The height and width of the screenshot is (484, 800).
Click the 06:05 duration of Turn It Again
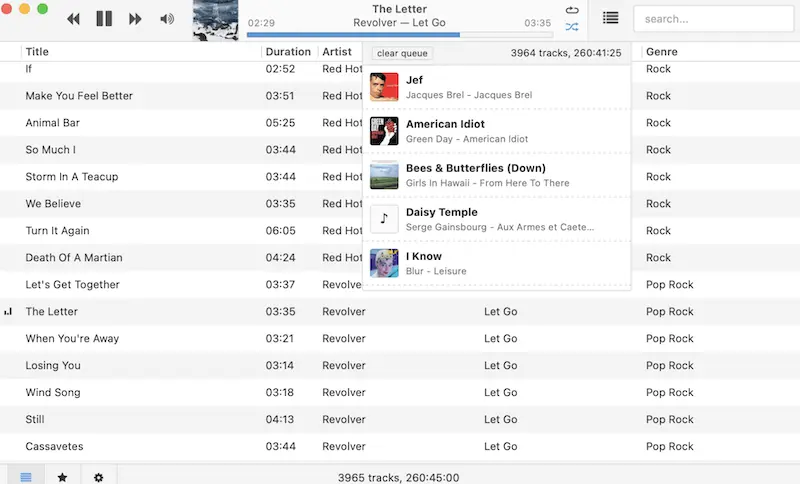point(281,231)
